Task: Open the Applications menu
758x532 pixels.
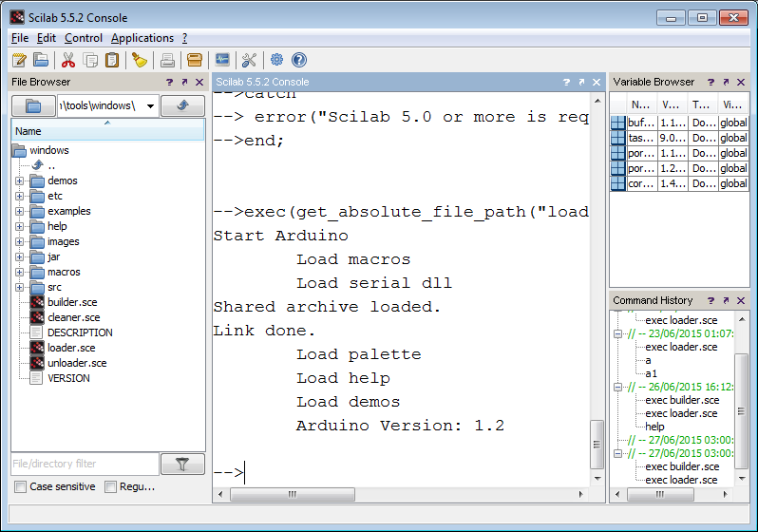Action: point(142,38)
